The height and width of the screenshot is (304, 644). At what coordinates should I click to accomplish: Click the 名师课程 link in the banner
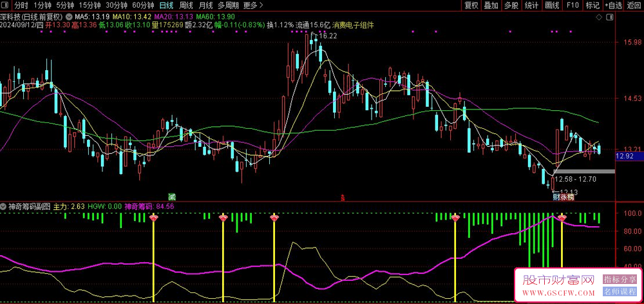(x=620, y=292)
